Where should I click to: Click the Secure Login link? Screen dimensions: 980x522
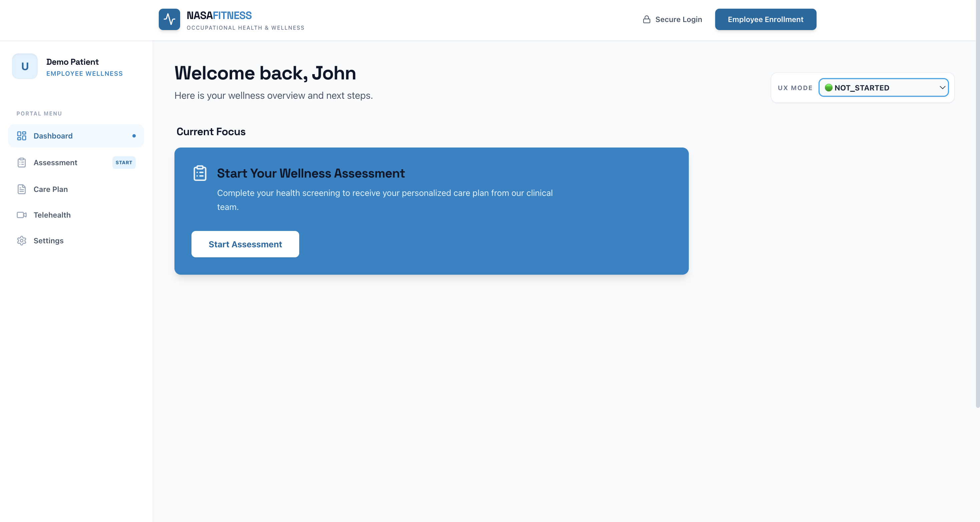click(x=672, y=19)
